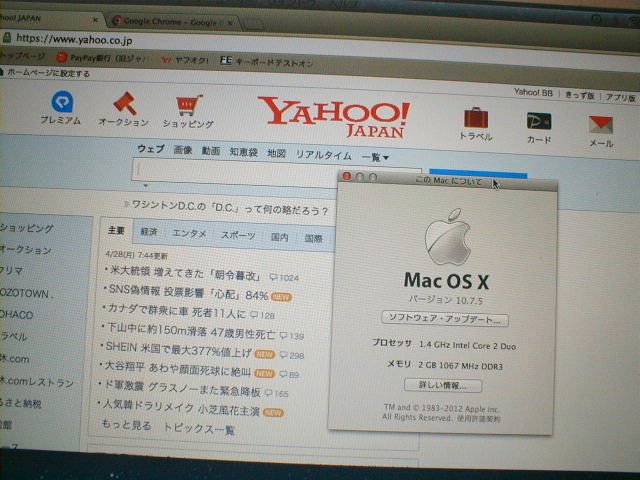Open オークション in left sidebar
Viewport: 640px width, 480px height.
pos(25,249)
